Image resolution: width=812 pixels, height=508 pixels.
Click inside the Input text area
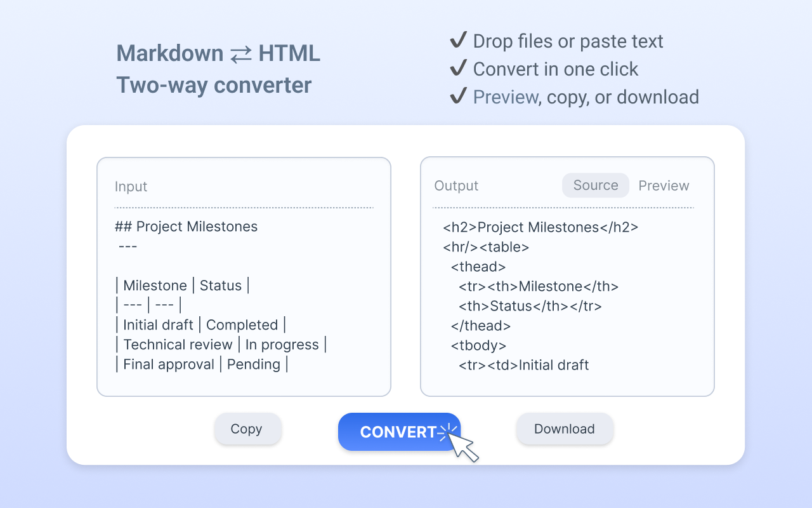pyautogui.click(x=244, y=296)
